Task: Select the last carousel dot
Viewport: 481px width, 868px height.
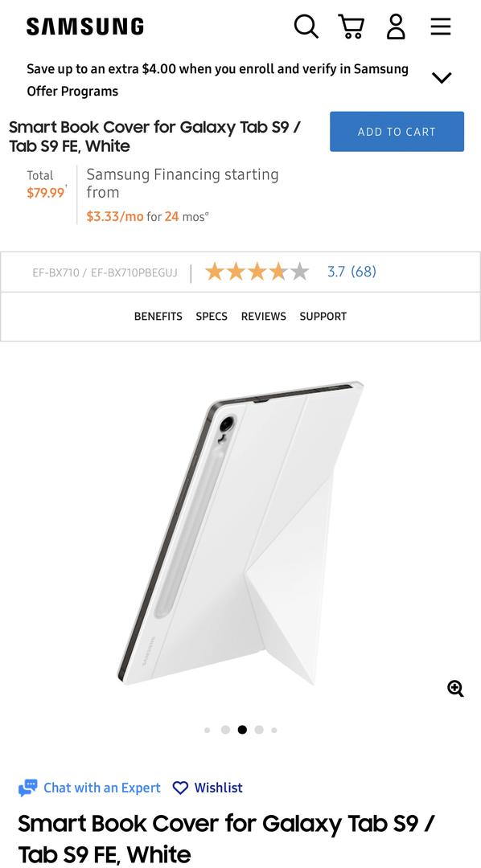Action: (x=274, y=730)
